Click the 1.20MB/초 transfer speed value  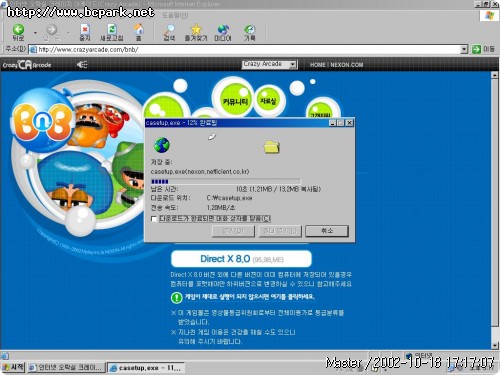pyautogui.click(x=221, y=208)
